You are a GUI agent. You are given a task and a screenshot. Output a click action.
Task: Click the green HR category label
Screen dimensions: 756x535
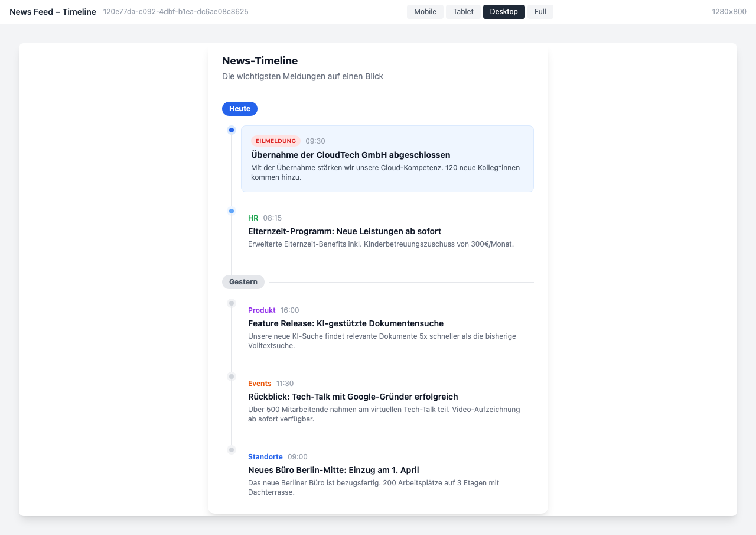[253, 218]
